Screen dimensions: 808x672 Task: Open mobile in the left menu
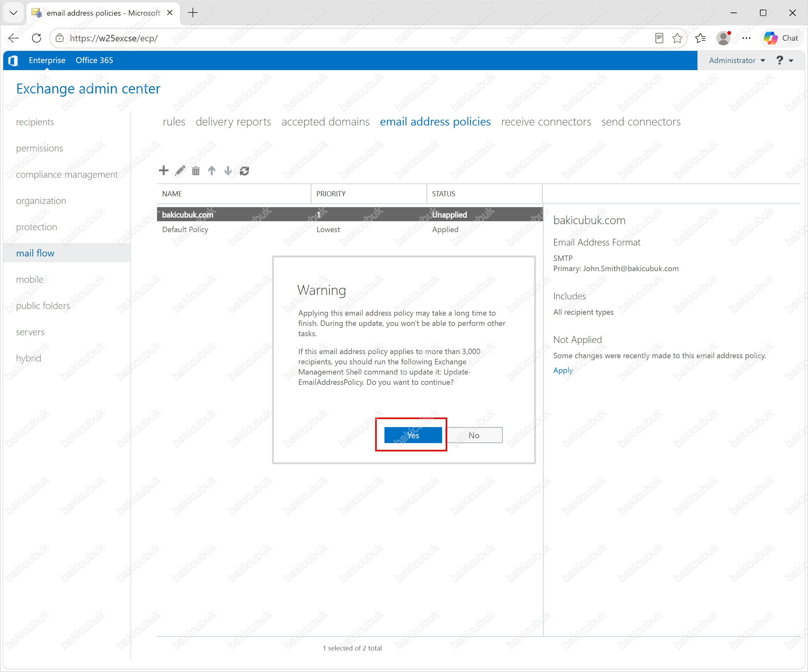[x=29, y=279]
